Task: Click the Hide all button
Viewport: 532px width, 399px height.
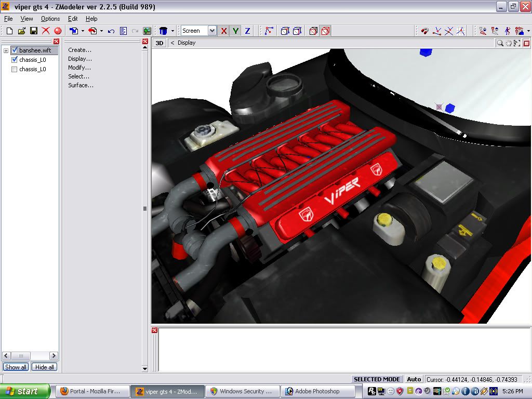Action: pyautogui.click(x=44, y=367)
